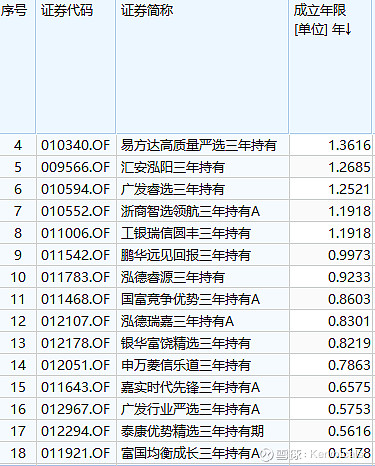Select fund 工银瑞信圆丰三年持有
375x466 pixels.
point(185,233)
